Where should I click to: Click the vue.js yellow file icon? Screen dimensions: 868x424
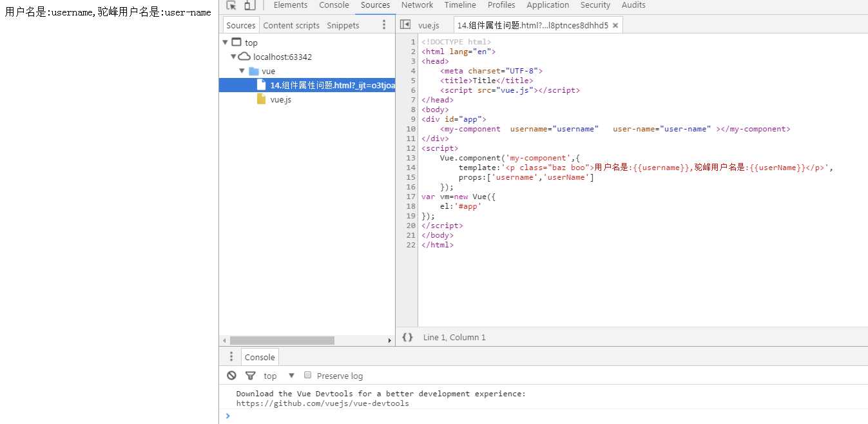click(x=261, y=99)
